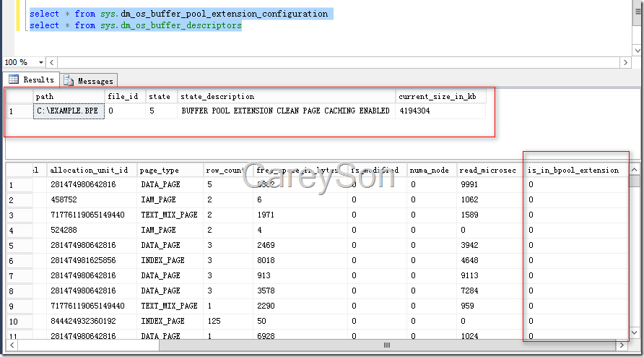Image resolution: width=644 pixels, height=357 pixels.
Task: Click the Results tab grid icon
Action: pyautogui.click(x=14, y=79)
